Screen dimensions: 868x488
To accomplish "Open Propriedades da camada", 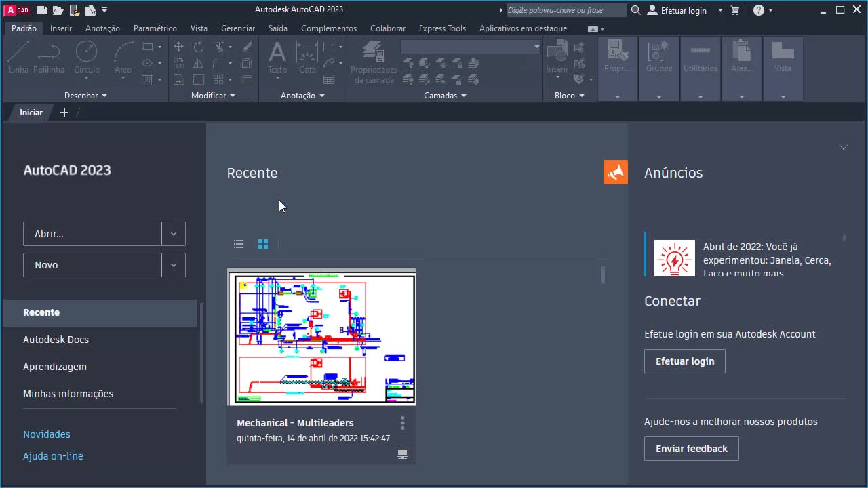I will 374,62.
